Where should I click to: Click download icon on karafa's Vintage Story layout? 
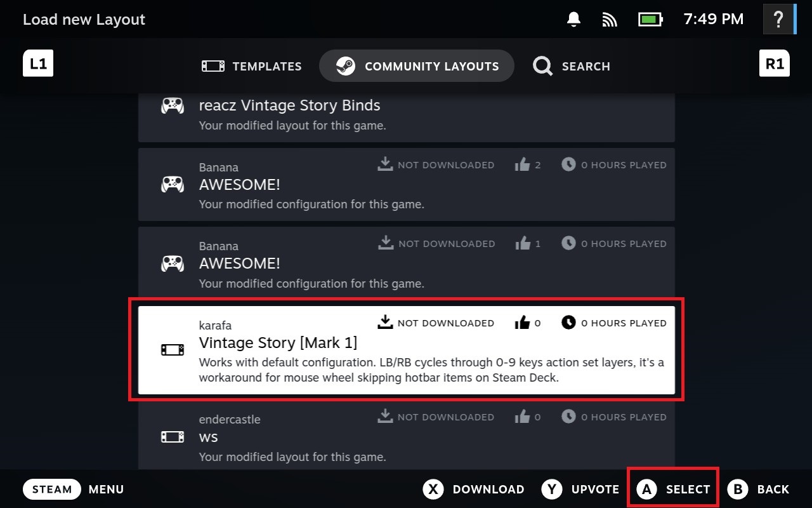pos(385,323)
